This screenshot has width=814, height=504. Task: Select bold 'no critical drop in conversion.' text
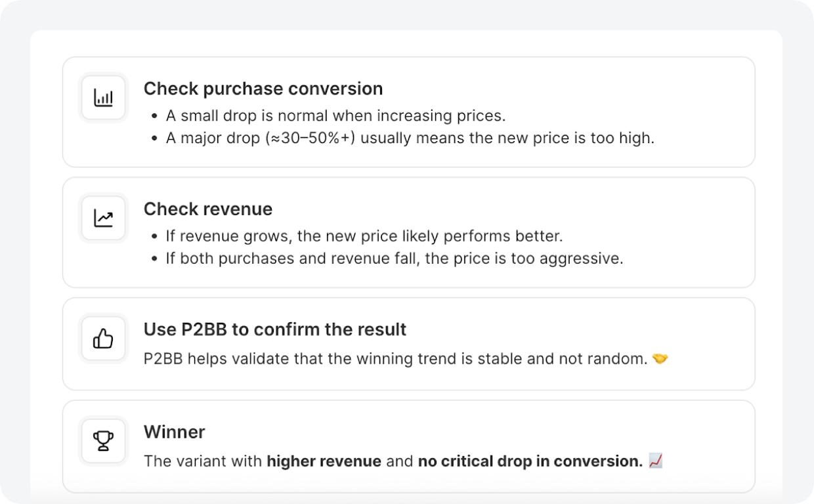point(530,461)
